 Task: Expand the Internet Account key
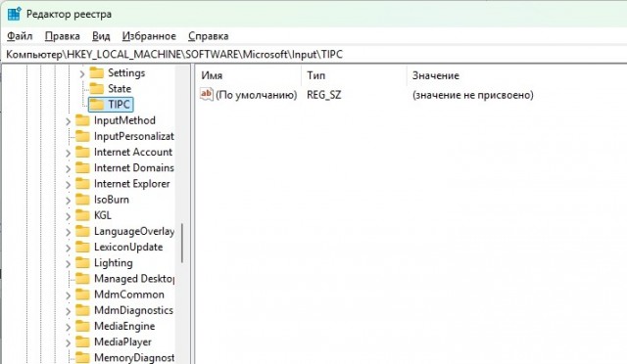point(68,153)
